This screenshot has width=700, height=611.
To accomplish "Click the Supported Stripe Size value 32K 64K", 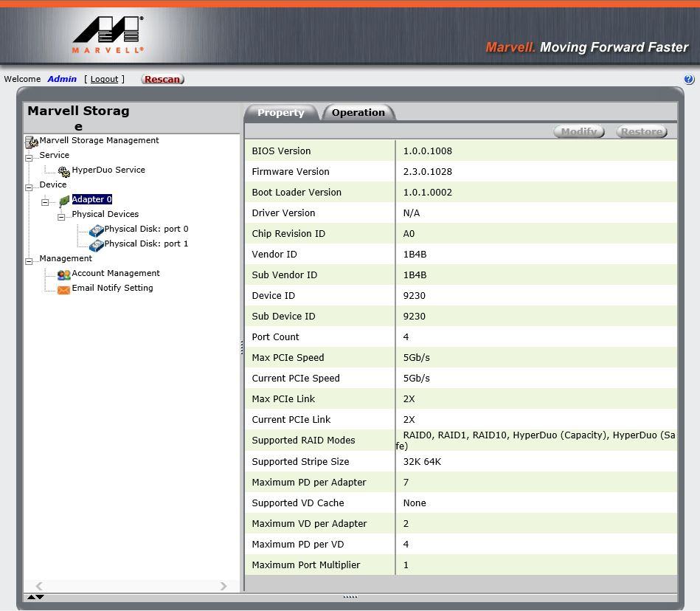I will click(x=423, y=461).
